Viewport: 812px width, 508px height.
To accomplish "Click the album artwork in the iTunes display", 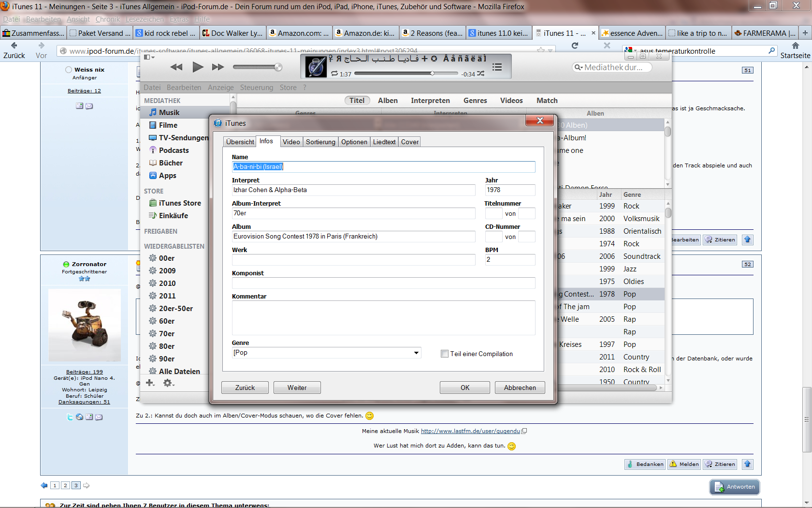I will 316,67.
